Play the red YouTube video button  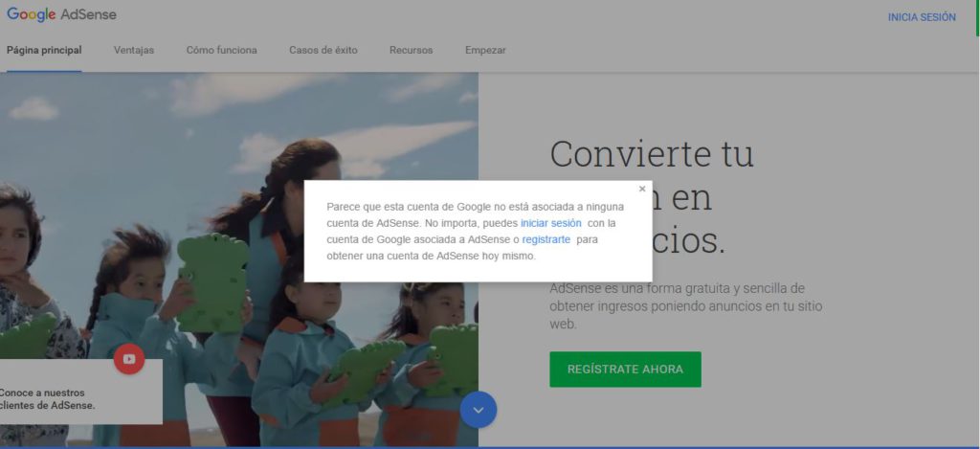tap(129, 359)
